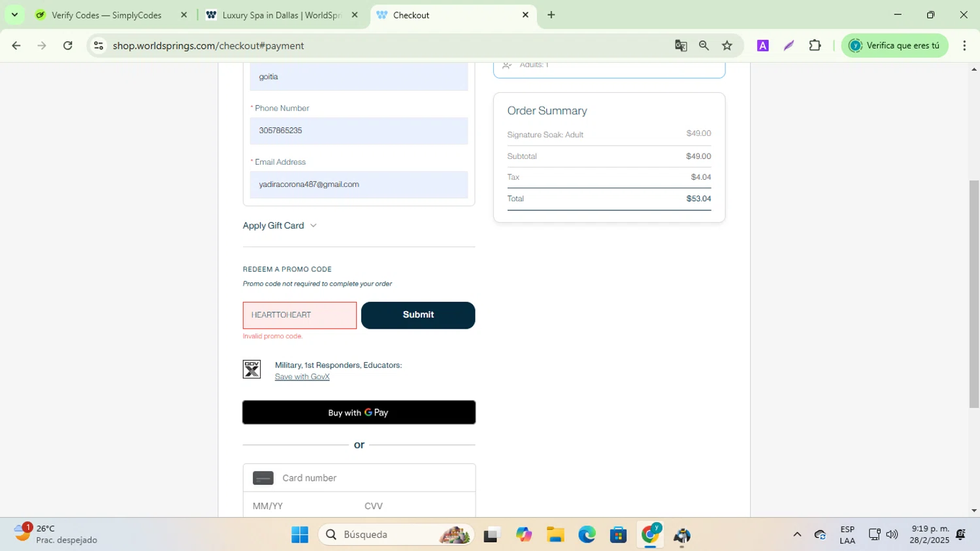Click the scrollbar down arrow
The image size is (980, 551).
pos(973,511)
